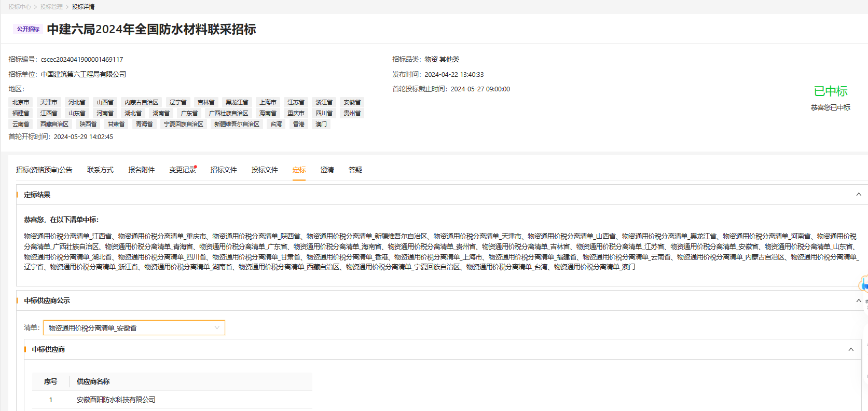Click the 天津市 region tag

pos(49,102)
